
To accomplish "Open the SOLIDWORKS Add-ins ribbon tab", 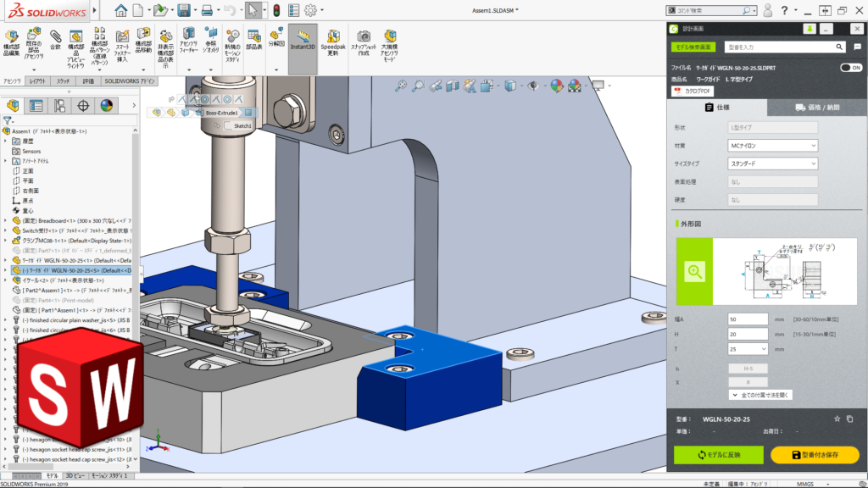I will (x=129, y=81).
